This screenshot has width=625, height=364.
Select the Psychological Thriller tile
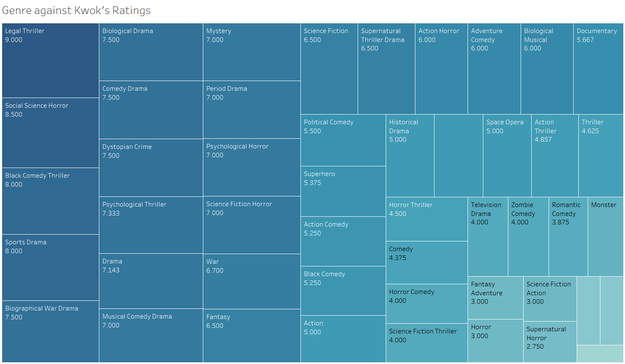point(151,225)
